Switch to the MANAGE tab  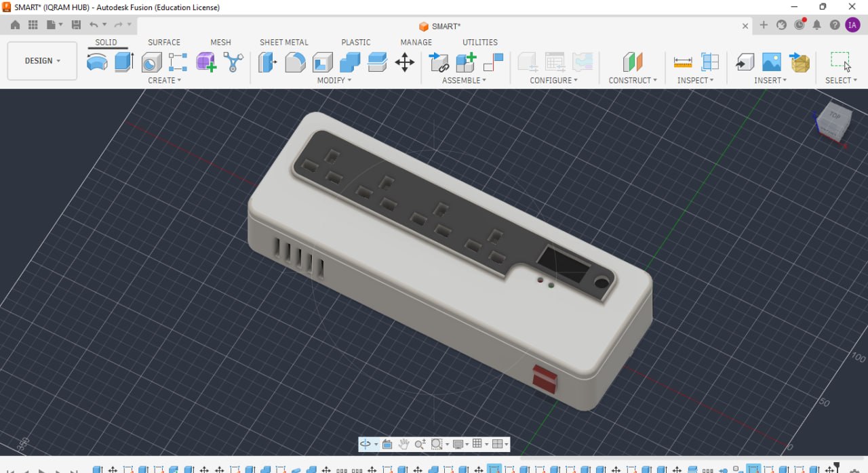pos(416,42)
